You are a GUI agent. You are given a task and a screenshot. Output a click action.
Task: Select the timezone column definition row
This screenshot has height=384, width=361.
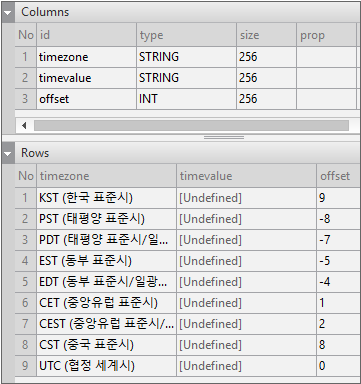click(x=186, y=57)
